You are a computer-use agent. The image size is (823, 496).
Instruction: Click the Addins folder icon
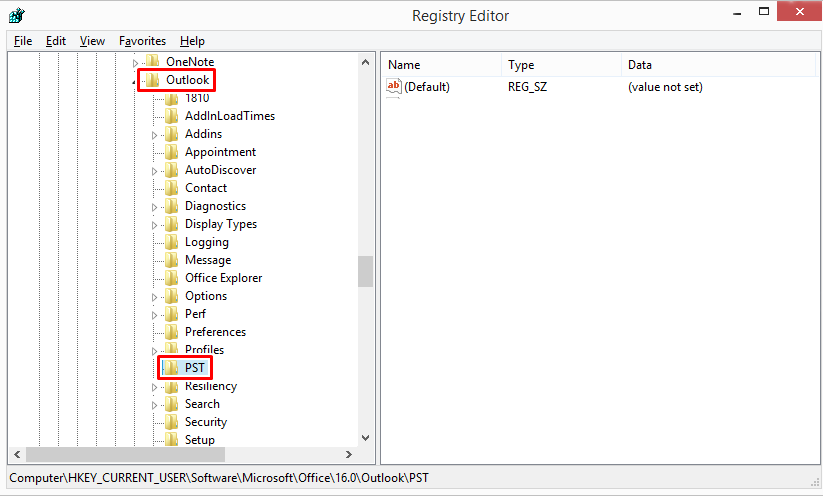[172, 134]
